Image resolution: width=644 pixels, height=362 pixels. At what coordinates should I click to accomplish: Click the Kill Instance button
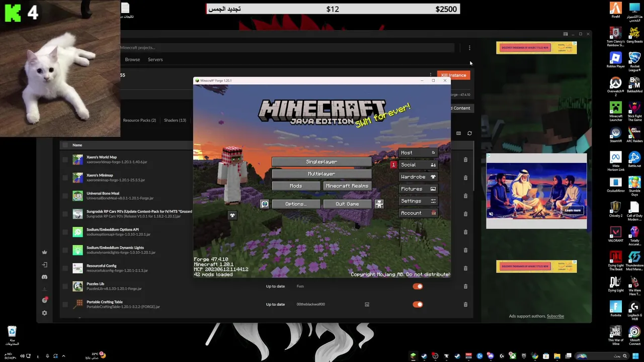[x=453, y=75]
